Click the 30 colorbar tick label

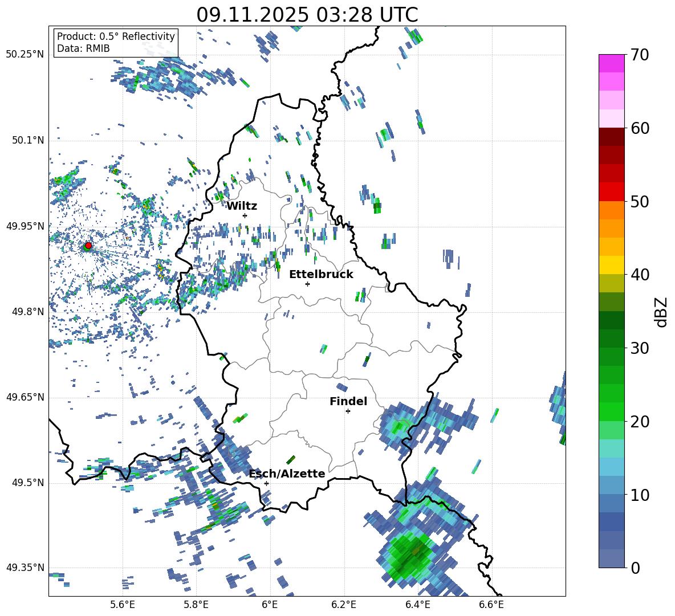640,348
